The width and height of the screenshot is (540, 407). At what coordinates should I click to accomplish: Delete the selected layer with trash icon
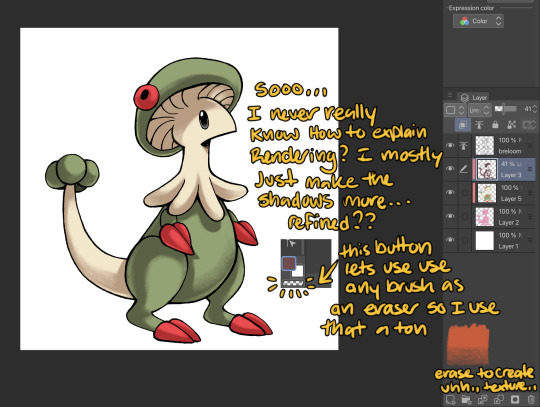(x=531, y=399)
